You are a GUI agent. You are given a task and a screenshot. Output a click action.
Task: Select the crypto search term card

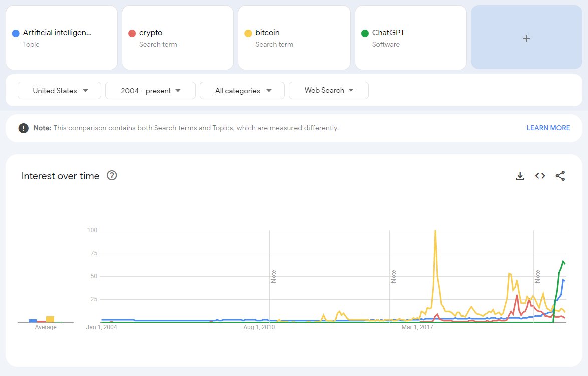(178, 38)
